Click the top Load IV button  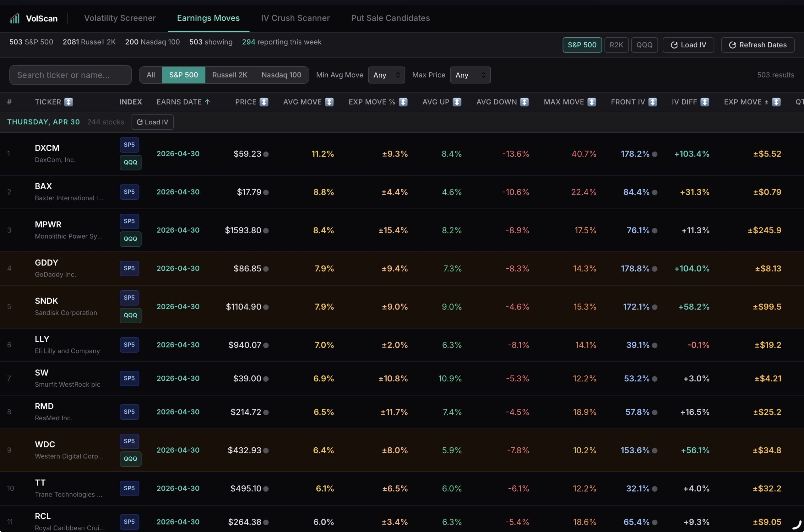tap(688, 45)
